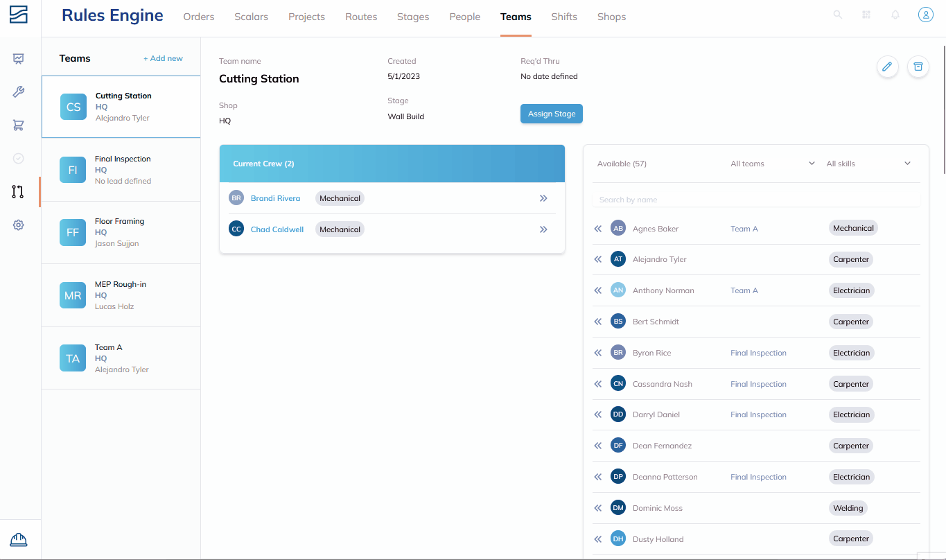Image resolution: width=946 pixels, height=560 pixels.
Task: Open the notifications bell
Action: pos(895,15)
